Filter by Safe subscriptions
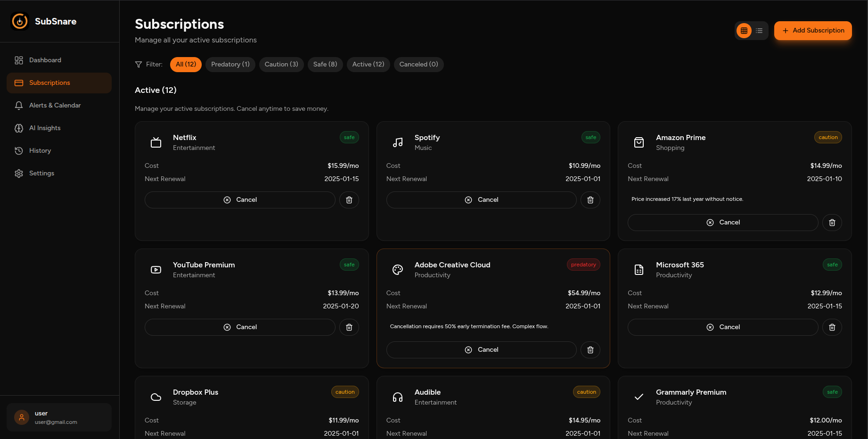Image resolution: width=868 pixels, height=439 pixels. click(x=325, y=65)
